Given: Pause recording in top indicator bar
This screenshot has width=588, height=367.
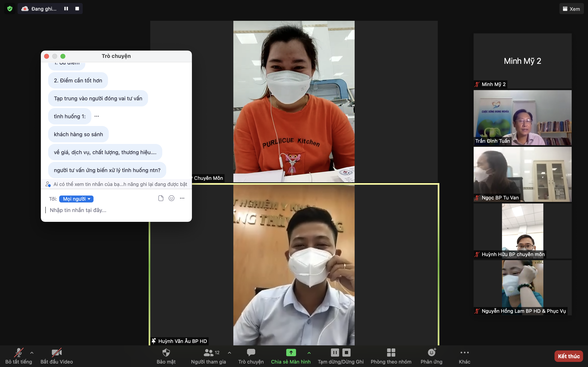Looking at the screenshot, I should pyautogui.click(x=66, y=9).
